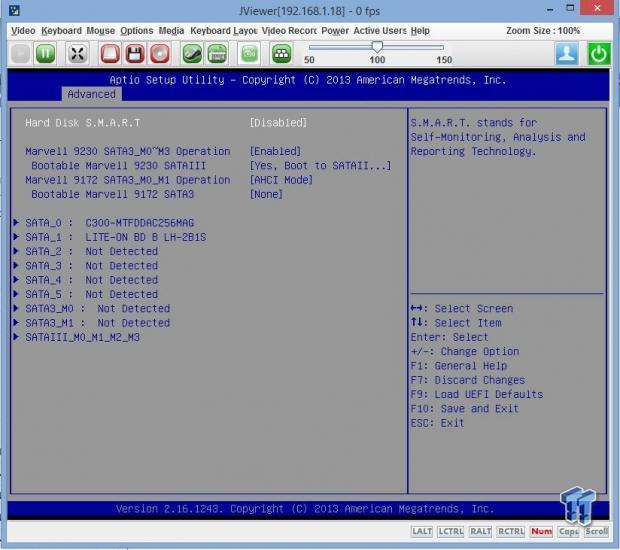Toggle the LALT key indicator
620x550 pixels.
click(422, 531)
